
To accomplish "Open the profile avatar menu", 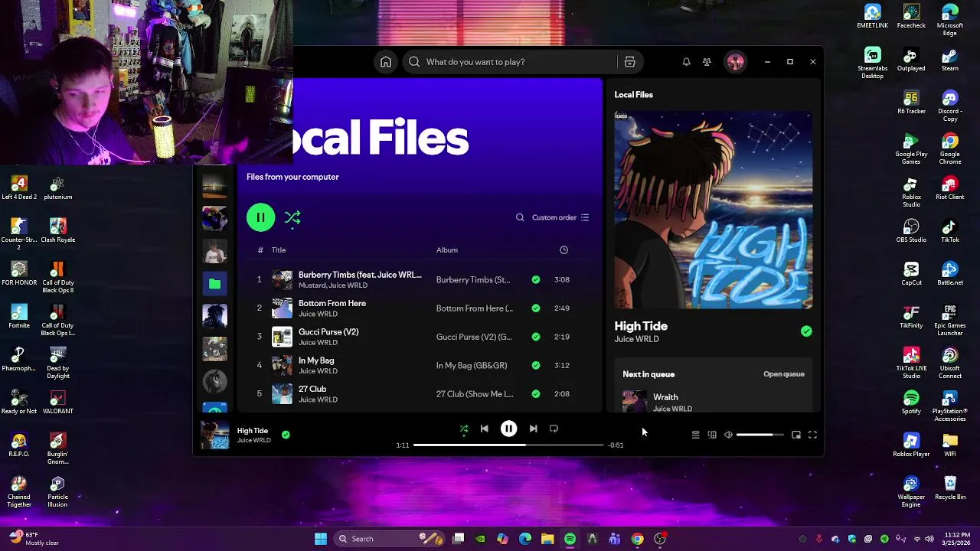I will [736, 62].
